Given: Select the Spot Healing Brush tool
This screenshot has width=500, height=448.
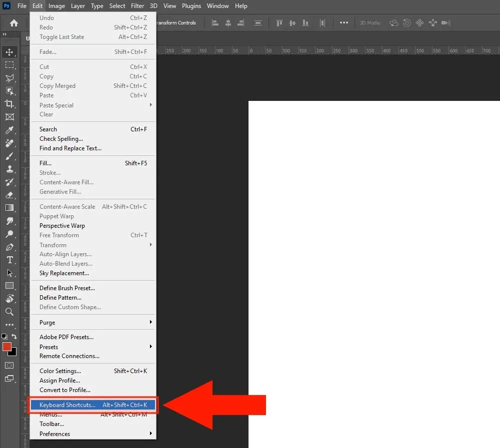Looking at the screenshot, I should tap(9, 143).
